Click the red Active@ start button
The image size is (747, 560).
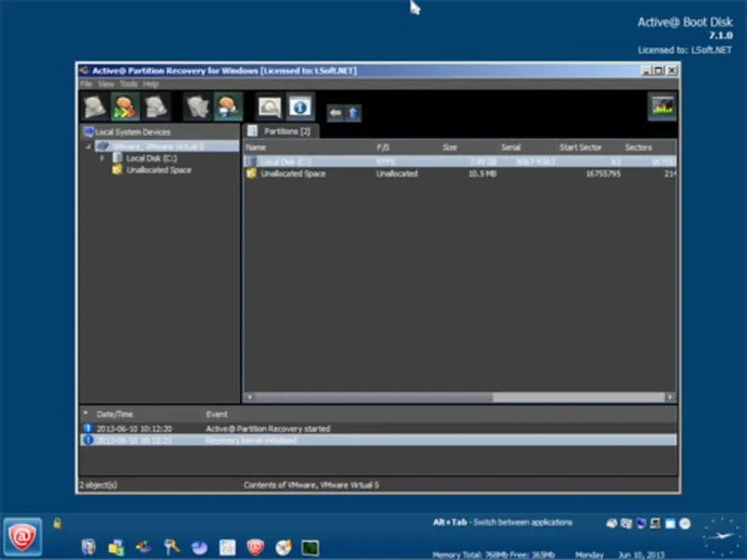click(x=21, y=537)
